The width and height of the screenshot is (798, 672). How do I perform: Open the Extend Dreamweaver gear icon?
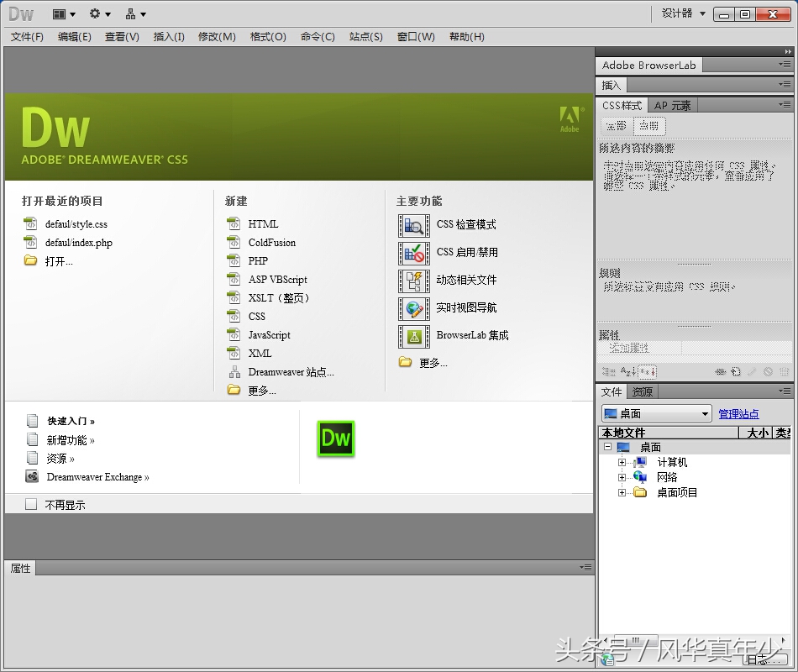point(95,13)
